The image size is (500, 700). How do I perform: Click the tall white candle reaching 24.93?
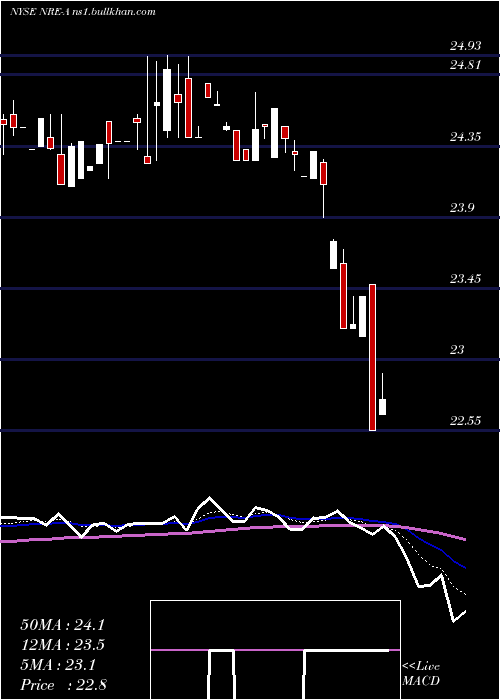point(167,100)
